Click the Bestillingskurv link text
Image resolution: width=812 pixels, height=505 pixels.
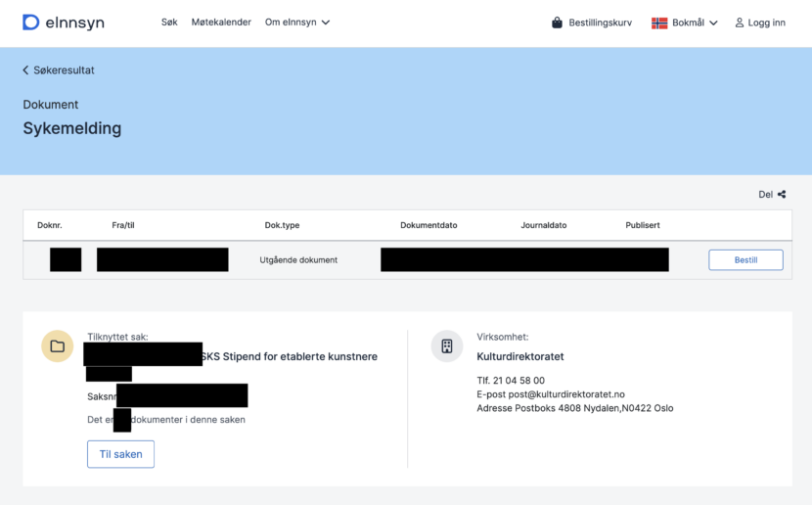tap(601, 23)
